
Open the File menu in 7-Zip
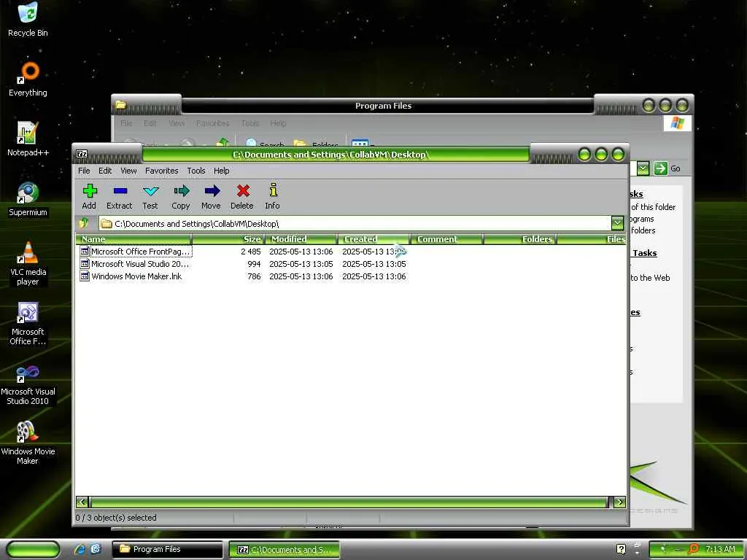click(84, 171)
